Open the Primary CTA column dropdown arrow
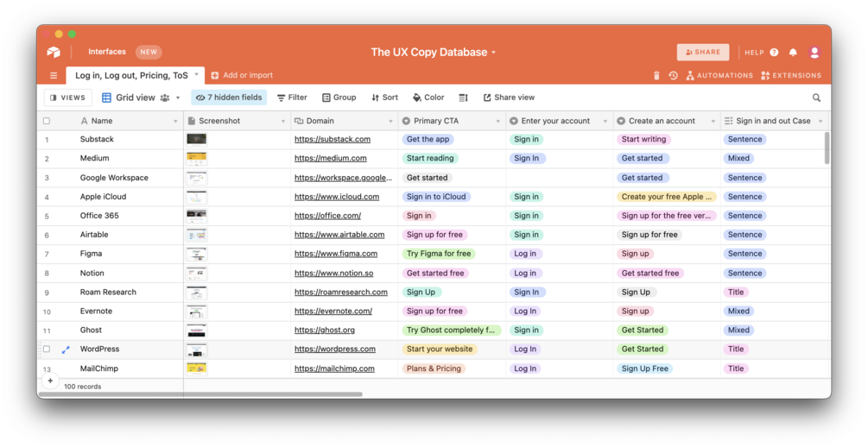Image resolution: width=868 pixels, height=447 pixels. click(x=497, y=121)
